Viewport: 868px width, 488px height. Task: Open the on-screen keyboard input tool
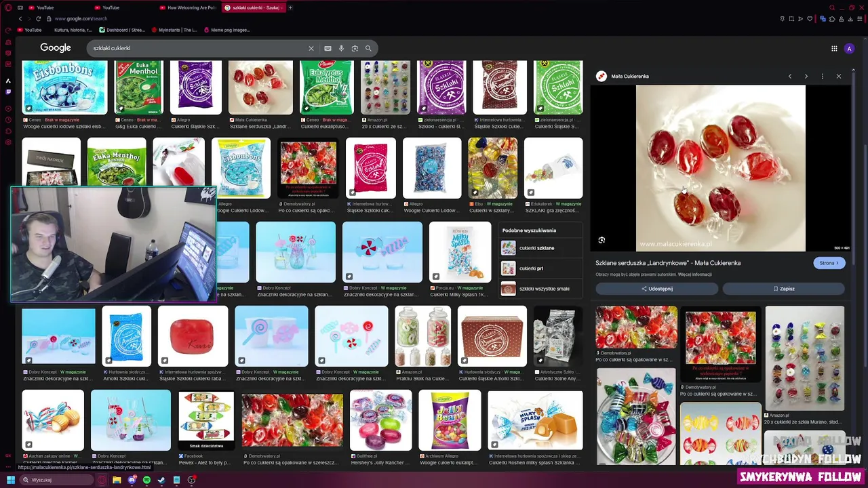pyautogui.click(x=328, y=48)
